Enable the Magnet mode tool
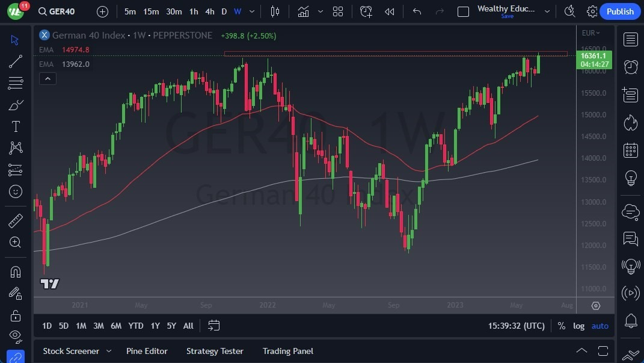Screen dimensions: 644x363 (x=15, y=271)
